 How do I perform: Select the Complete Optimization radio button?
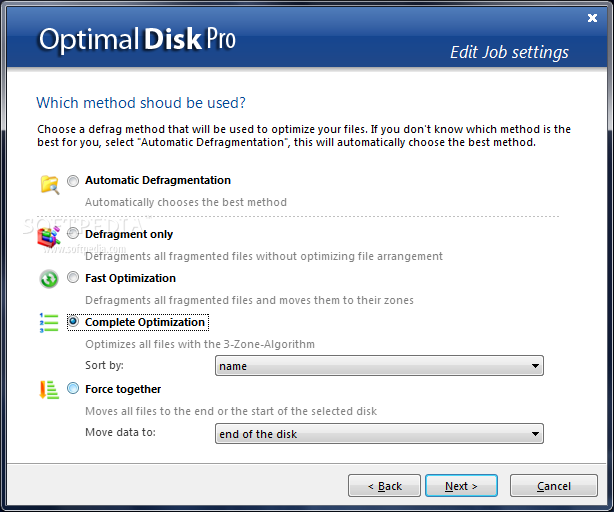tap(73, 321)
